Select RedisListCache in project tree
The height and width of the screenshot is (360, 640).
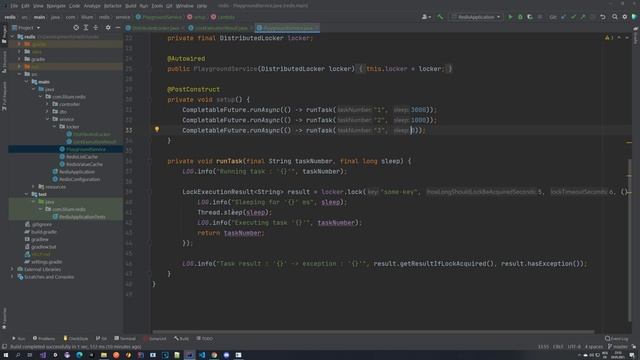[x=81, y=157]
